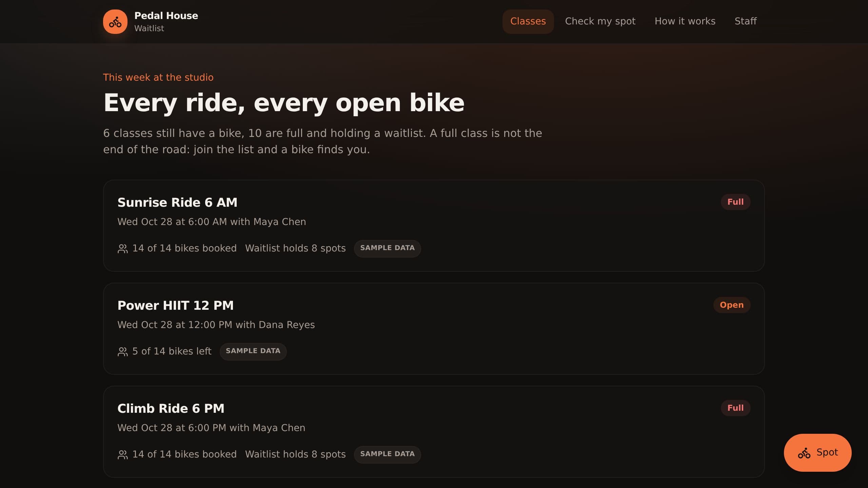The width and height of the screenshot is (868, 488).
Task: Click the Pedal House brand name
Action: tap(166, 16)
